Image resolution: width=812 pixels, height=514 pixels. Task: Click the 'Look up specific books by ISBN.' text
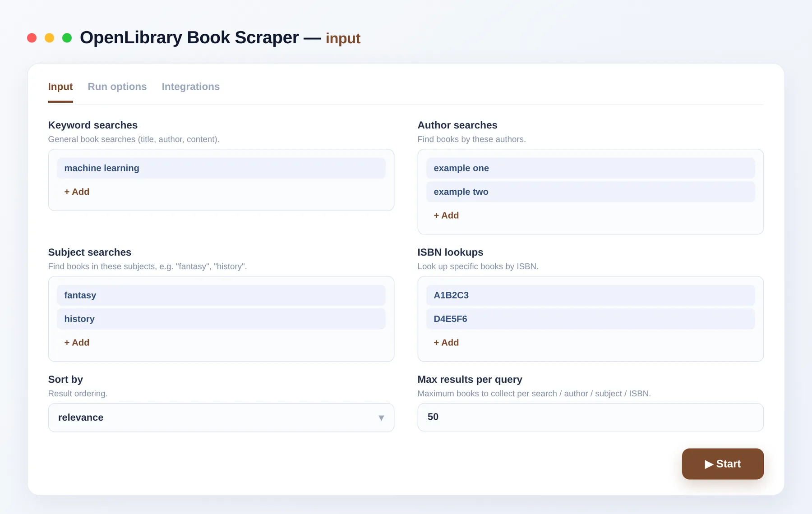tap(478, 266)
